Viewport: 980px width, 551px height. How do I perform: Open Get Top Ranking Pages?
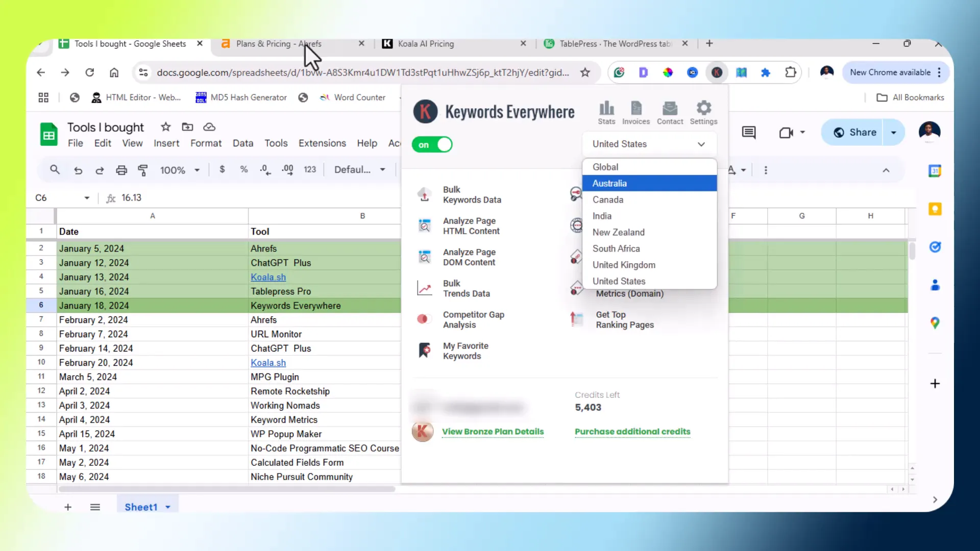tap(612, 320)
